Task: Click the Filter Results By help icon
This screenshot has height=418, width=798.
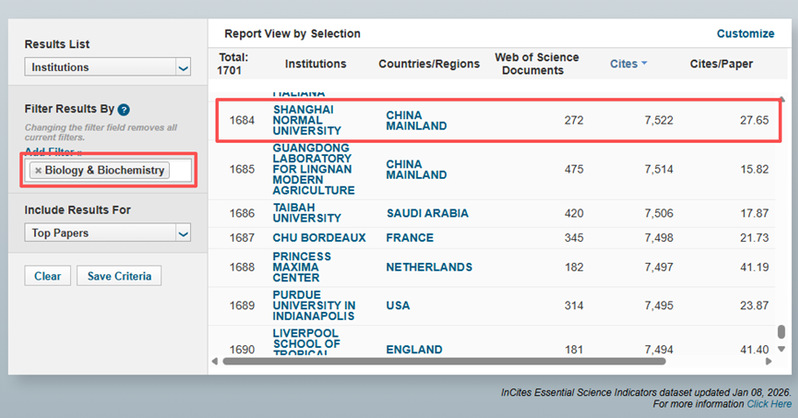Action: point(123,110)
